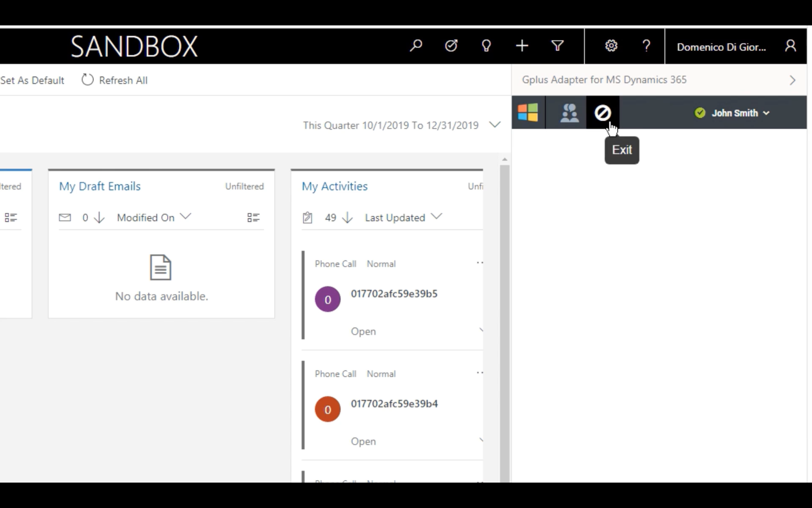
Task: Click Open status under 017702afc59e39b4
Action: pos(363,441)
